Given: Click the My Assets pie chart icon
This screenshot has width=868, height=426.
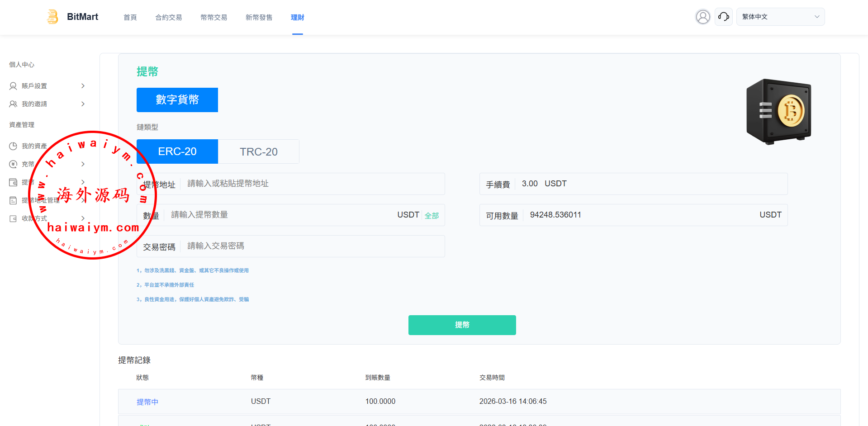Looking at the screenshot, I should [x=13, y=146].
